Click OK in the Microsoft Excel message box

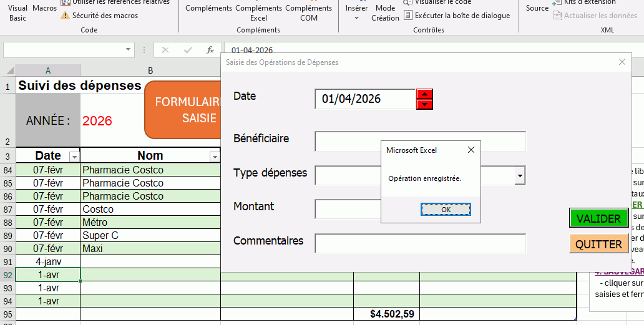point(446,210)
